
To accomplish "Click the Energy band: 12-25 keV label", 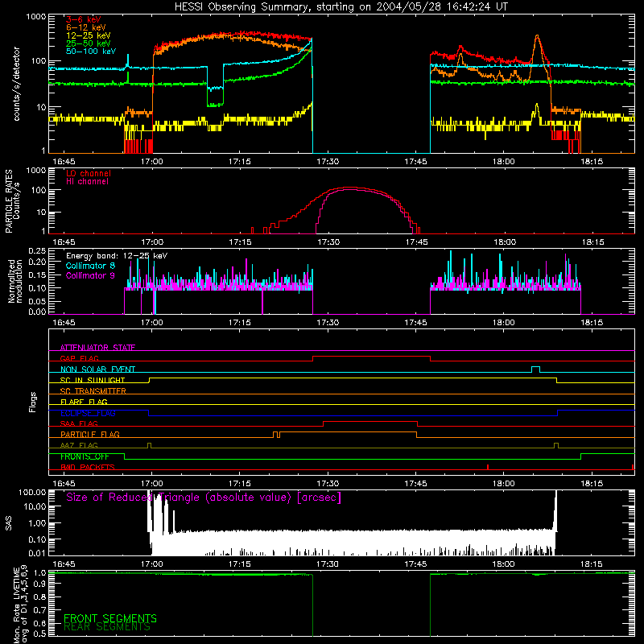I will 117,256.
